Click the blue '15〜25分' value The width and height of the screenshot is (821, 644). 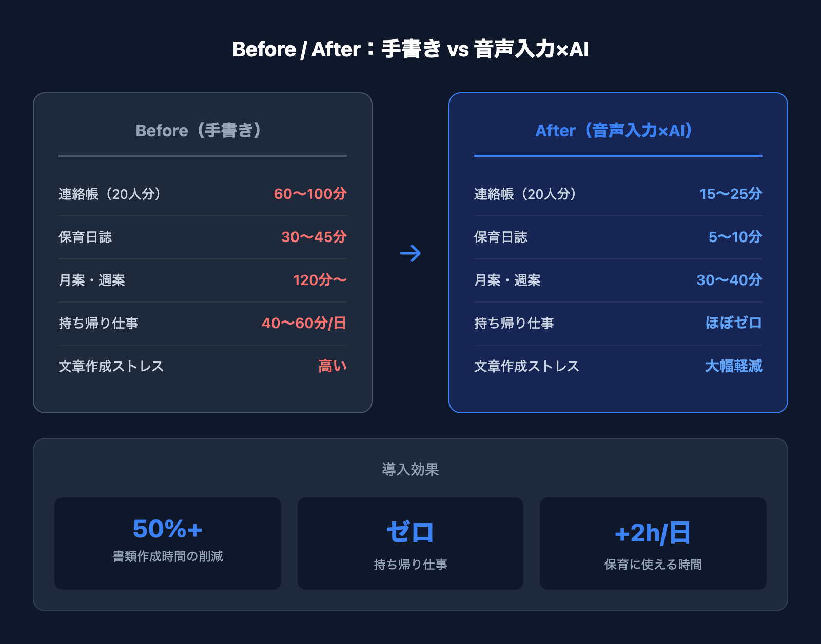pyautogui.click(x=731, y=194)
